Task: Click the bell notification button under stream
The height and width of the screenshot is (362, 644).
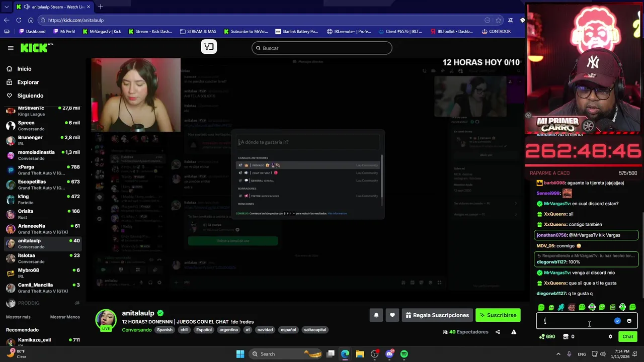Action: click(376, 315)
